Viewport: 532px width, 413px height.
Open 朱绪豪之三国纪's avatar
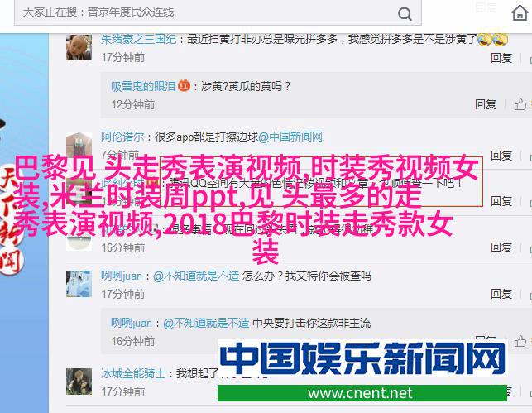pos(79,47)
